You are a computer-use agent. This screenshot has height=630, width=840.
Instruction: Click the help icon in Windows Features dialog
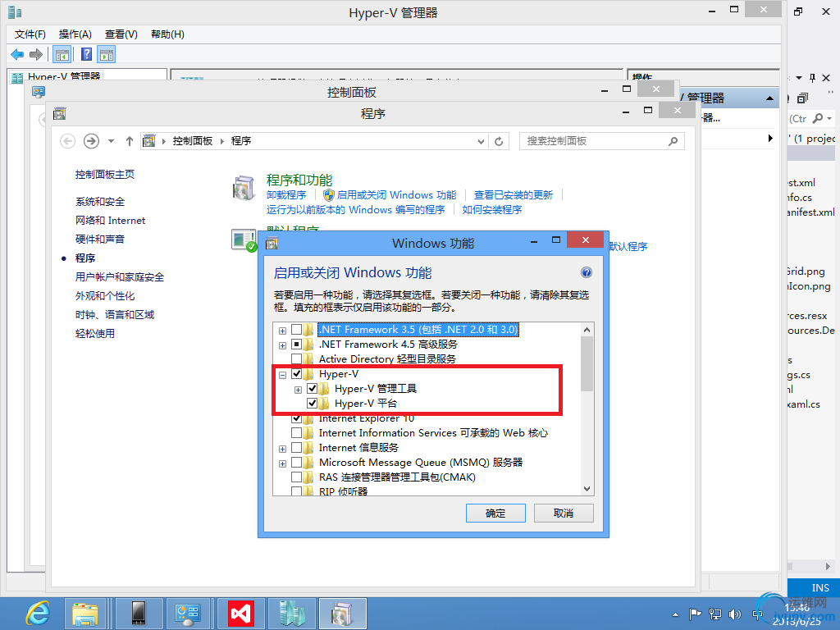[x=587, y=272]
